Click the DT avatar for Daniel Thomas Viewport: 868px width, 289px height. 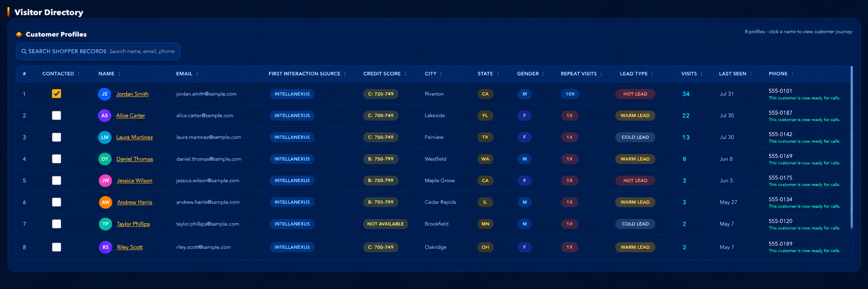coord(105,159)
